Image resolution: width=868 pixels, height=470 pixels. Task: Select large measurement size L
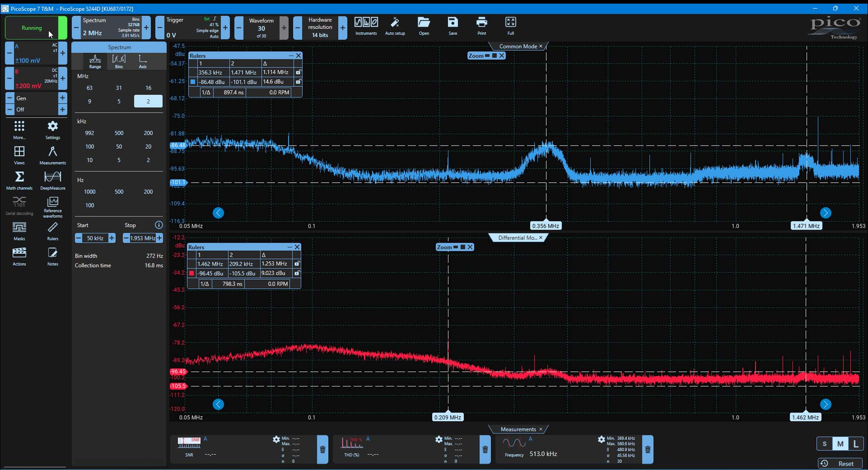856,444
